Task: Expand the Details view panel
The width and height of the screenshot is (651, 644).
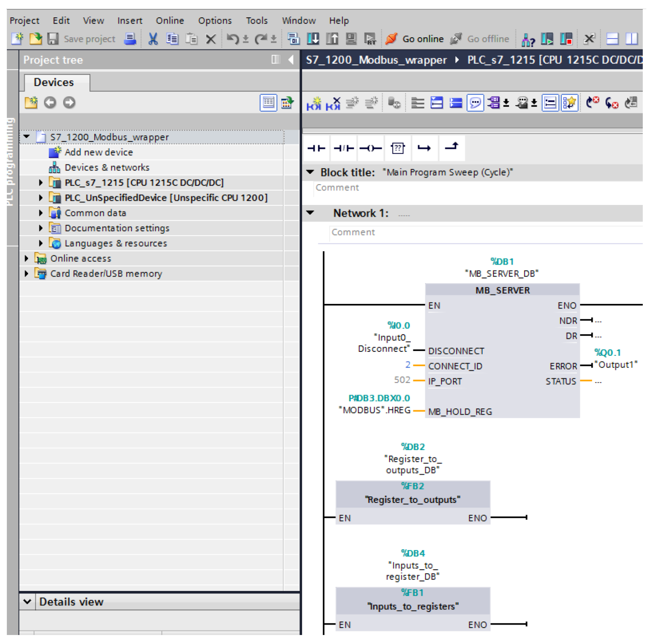Action: click(27, 601)
